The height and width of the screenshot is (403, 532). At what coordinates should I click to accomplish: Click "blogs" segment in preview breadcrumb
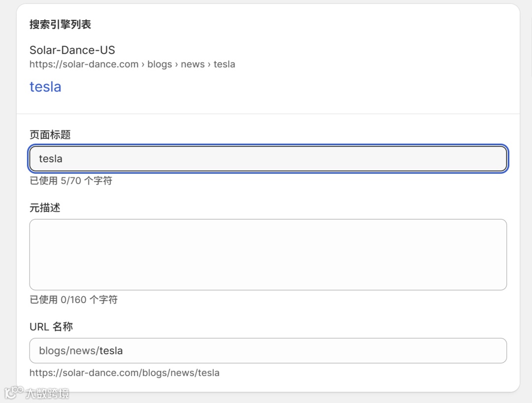pos(160,64)
